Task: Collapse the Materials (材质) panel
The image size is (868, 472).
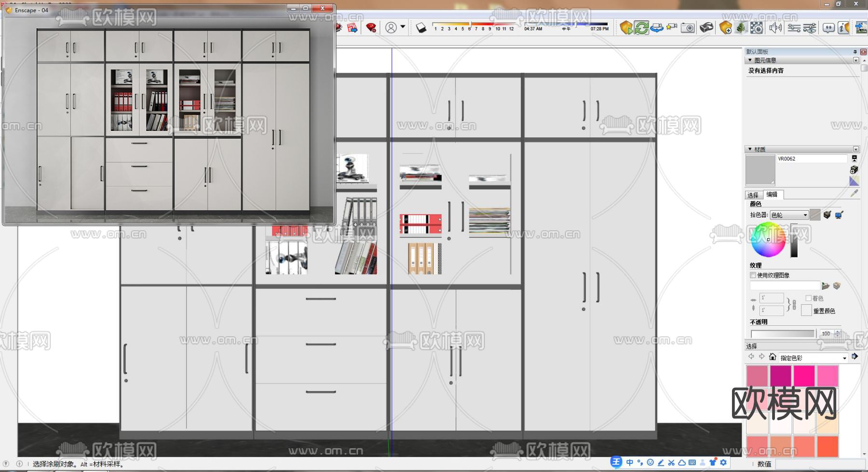Action: pos(750,149)
